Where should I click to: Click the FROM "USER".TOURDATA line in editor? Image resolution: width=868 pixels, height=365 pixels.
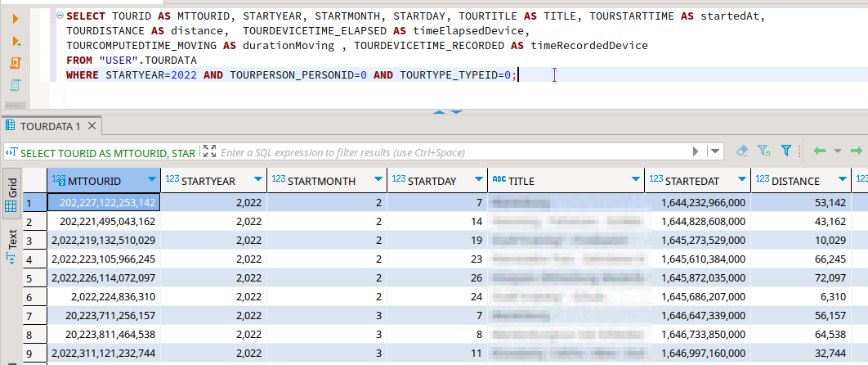(x=132, y=60)
